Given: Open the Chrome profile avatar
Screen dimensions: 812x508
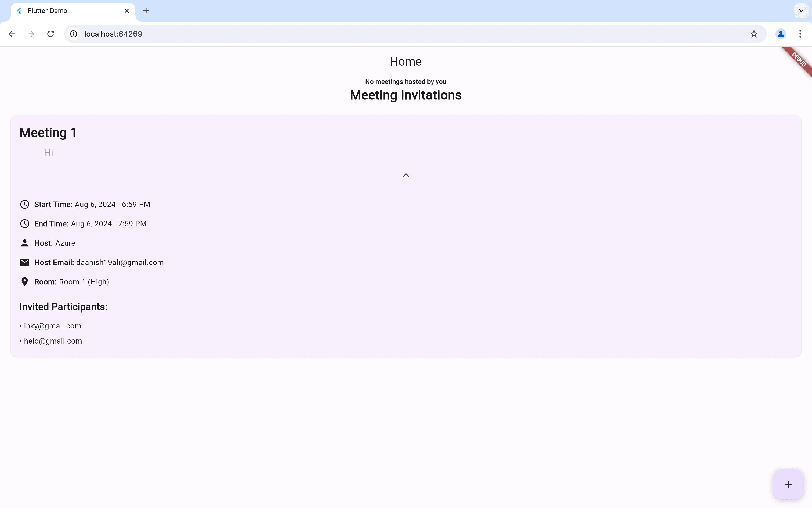Looking at the screenshot, I should pos(781,34).
